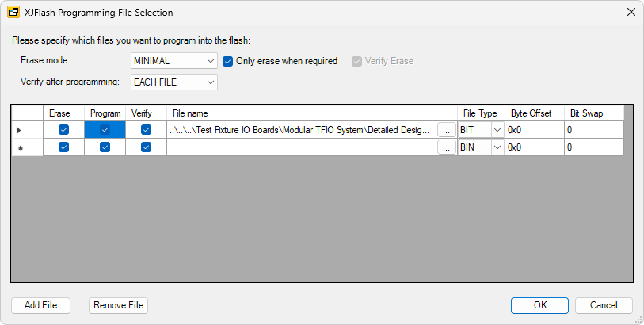Click the 'Byte Offset' column header

(534, 113)
